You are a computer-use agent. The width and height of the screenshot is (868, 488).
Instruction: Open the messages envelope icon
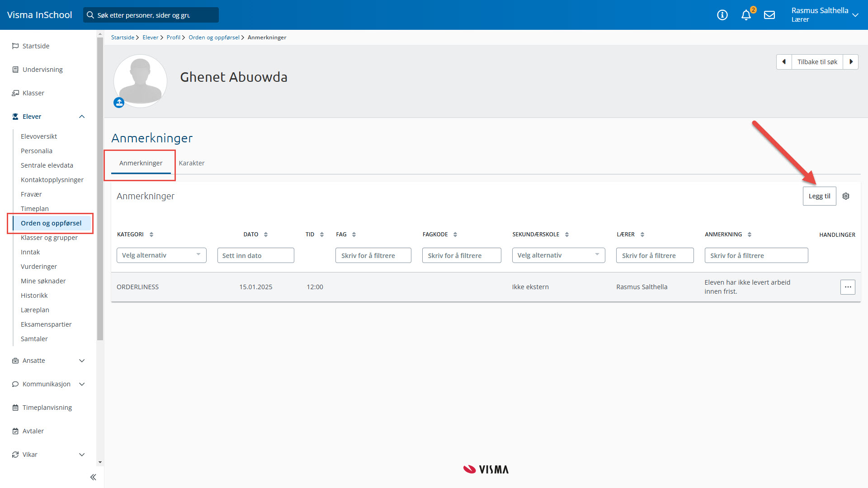coord(769,15)
